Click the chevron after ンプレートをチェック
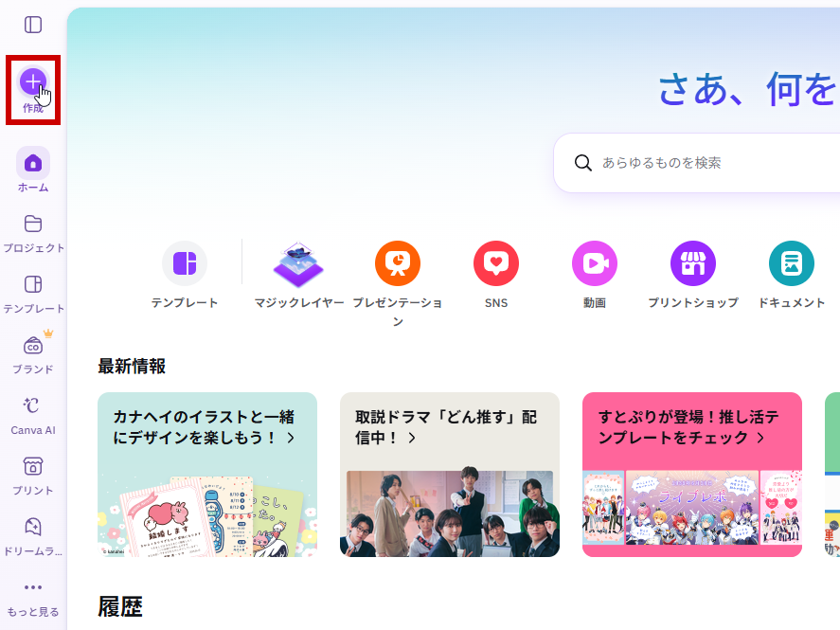The width and height of the screenshot is (840, 630). (x=760, y=438)
